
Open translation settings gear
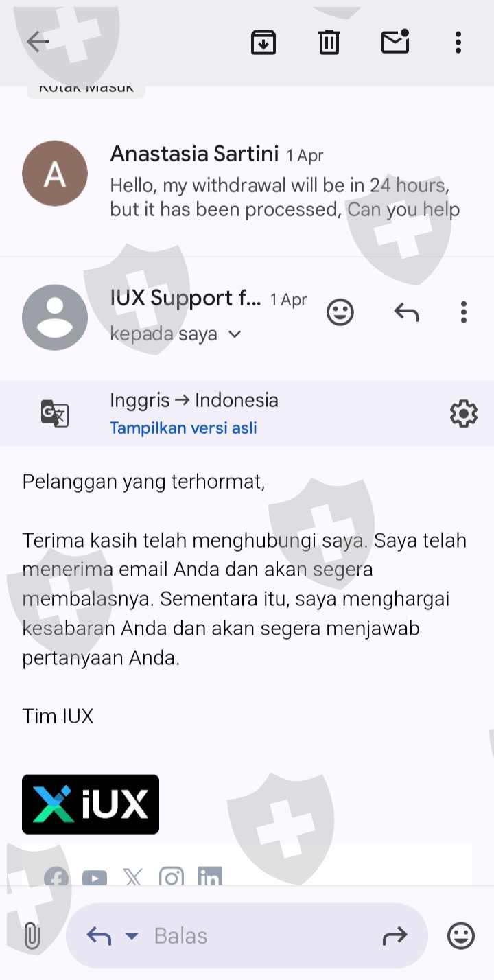(x=464, y=414)
